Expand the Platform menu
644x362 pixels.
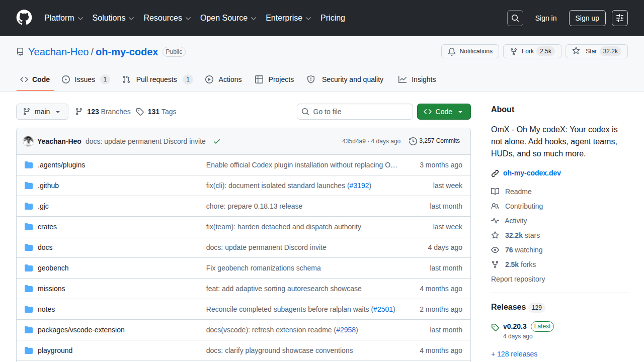pos(63,18)
